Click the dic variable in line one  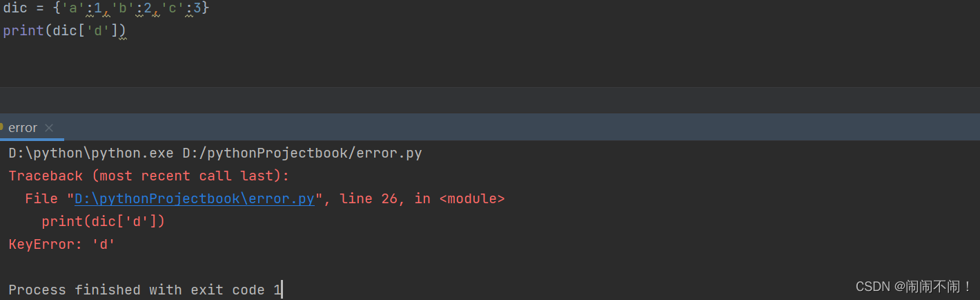click(15, 9)
